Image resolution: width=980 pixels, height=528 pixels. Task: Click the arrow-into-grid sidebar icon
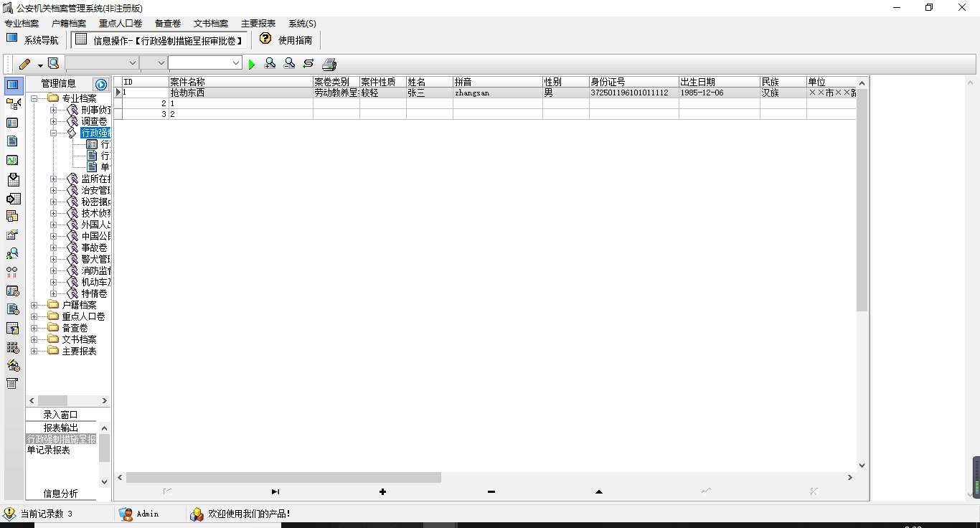pos(13,198)
